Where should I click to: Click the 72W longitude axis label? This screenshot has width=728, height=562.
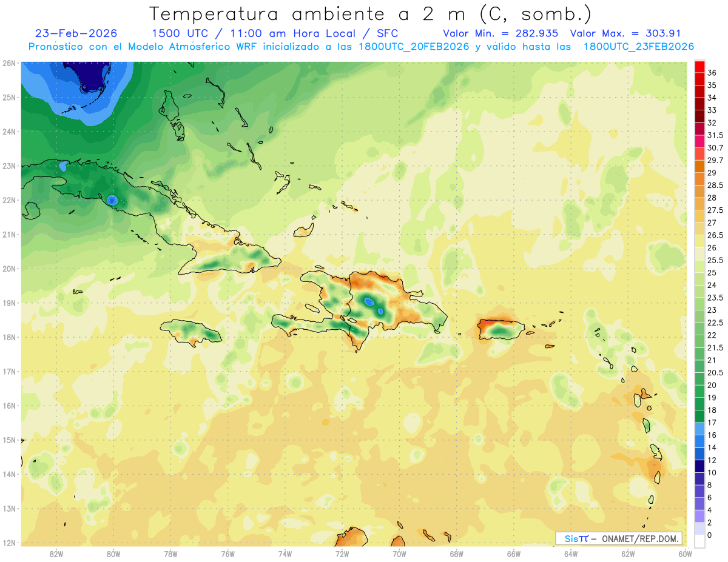pyautogui.click(x=342, y=554)
